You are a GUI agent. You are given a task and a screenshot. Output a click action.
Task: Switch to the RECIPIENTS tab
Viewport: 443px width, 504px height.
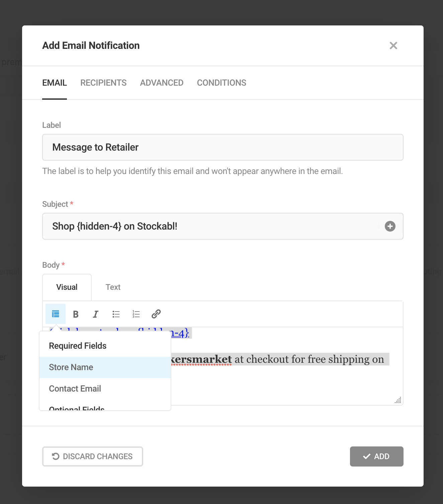(x=103, y=83)
